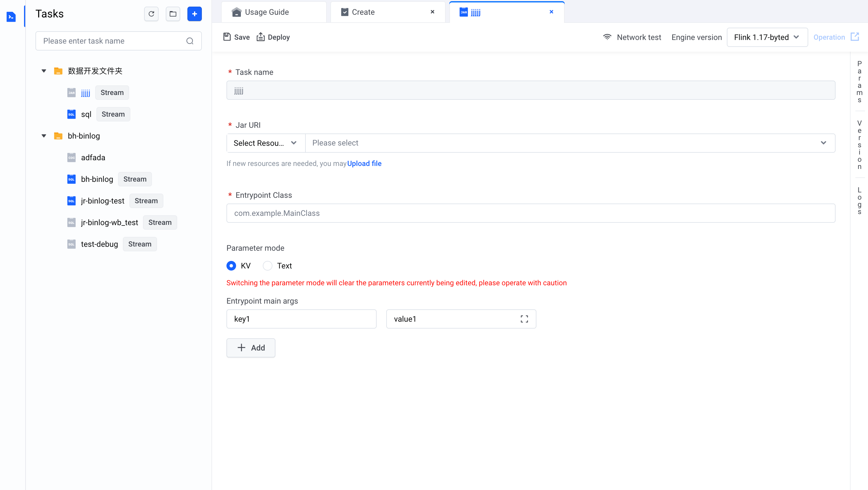Click the blue add task plus icon

point(194,14)
